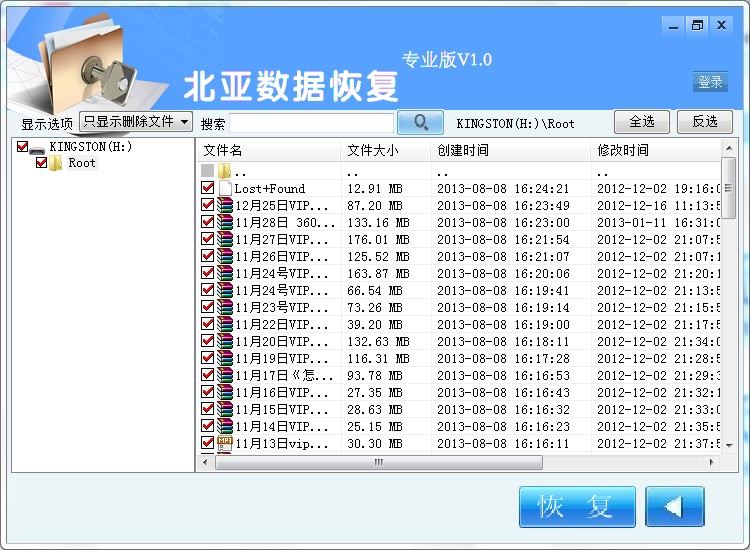Click into the 搜索 search text field
Viewport: 750px width, 550px height.
point(310,123)
